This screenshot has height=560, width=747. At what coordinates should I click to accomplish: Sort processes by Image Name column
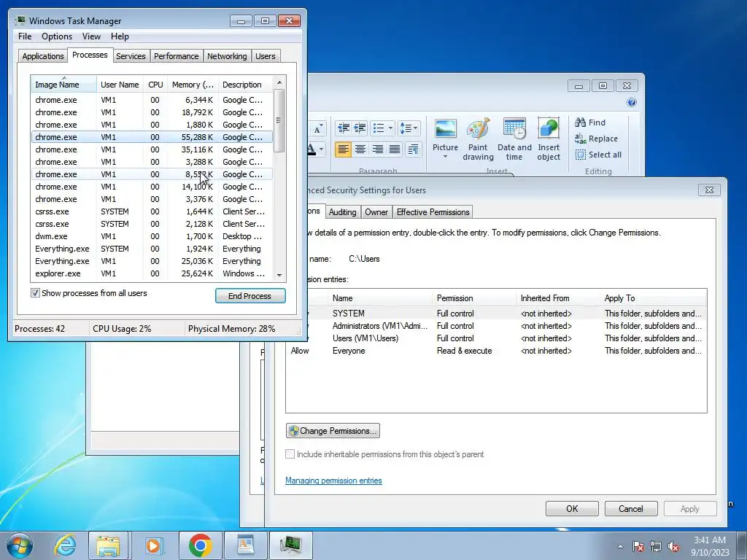[x=64, y=85]
